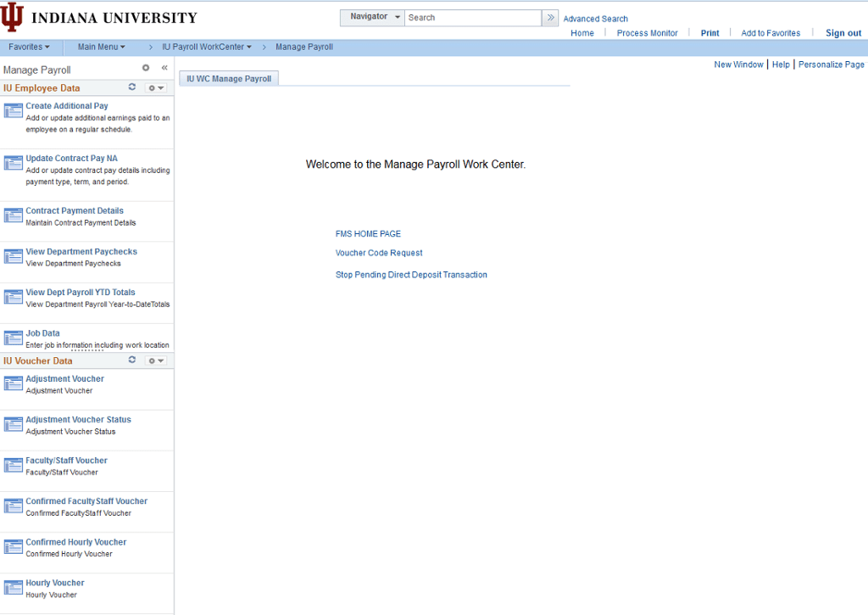This screenshot has height=615, width=868.
Task: Click the Confirmed Hourly Voucher page icon
Action: click(x=14, y=547)
